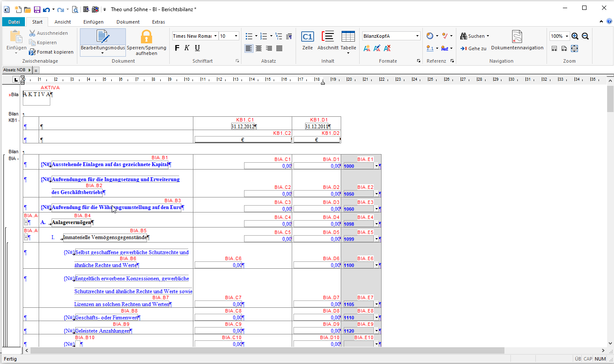Open the Times New Roman font dropdown
614x364 pixels.
[x=216, y=36]
